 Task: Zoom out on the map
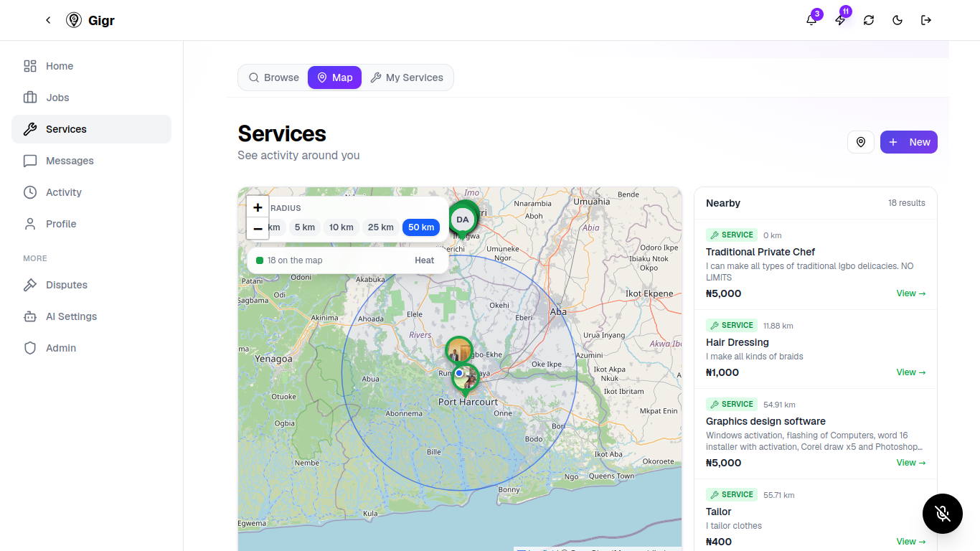[258, 229]
